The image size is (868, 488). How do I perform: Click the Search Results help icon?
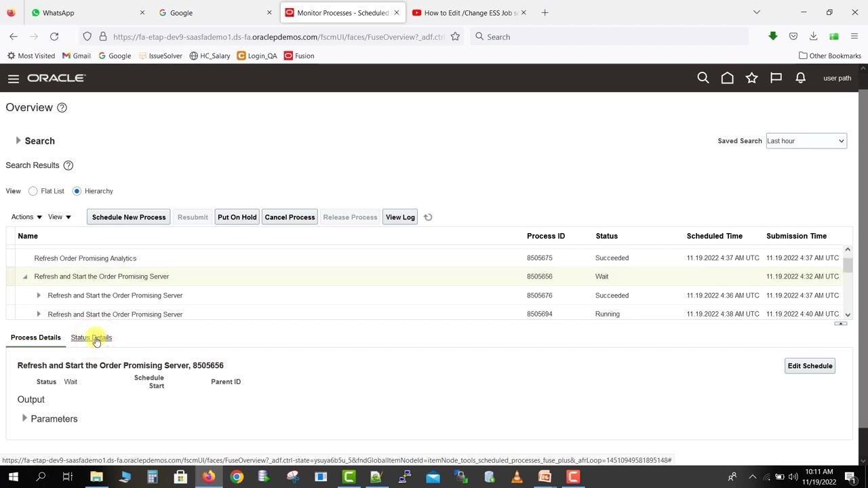68,165
